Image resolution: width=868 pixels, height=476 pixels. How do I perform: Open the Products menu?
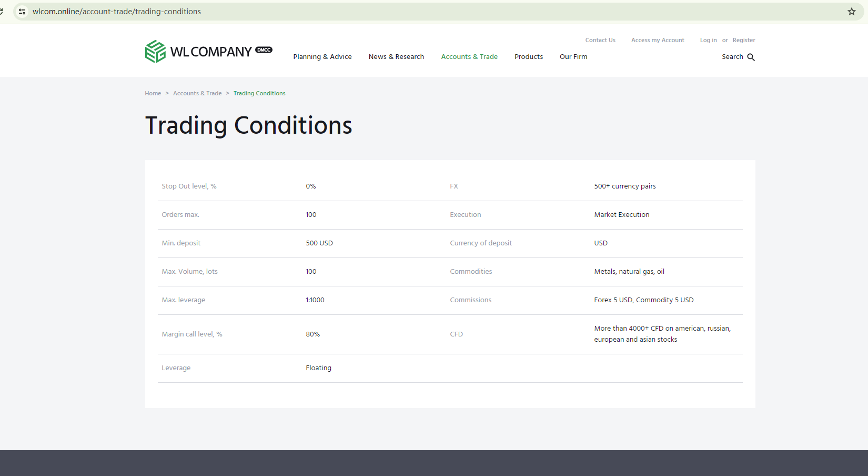click(x=529, y=57)
